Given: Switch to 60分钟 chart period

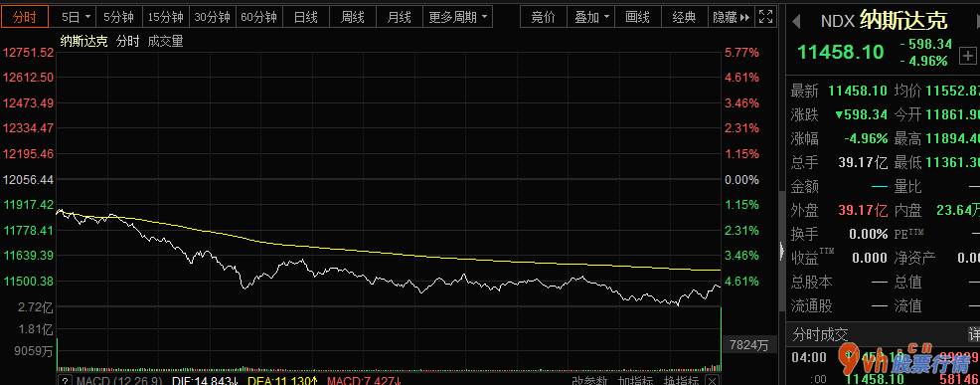Looking at the screenshot, I should click(258, 17).
